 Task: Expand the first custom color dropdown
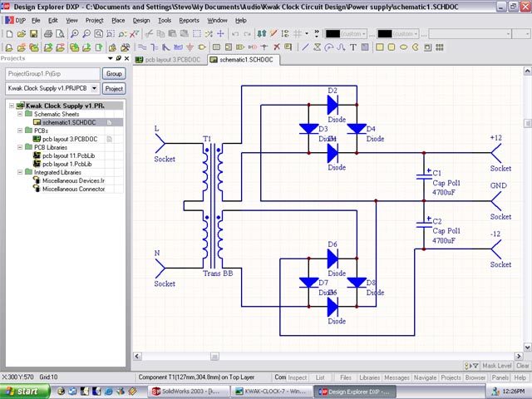coord(364,33)
